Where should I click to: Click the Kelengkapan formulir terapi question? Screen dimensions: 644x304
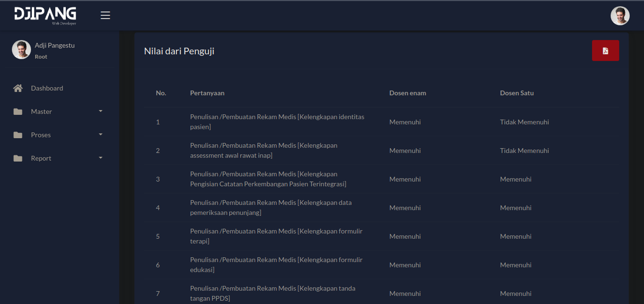(276, 236)
